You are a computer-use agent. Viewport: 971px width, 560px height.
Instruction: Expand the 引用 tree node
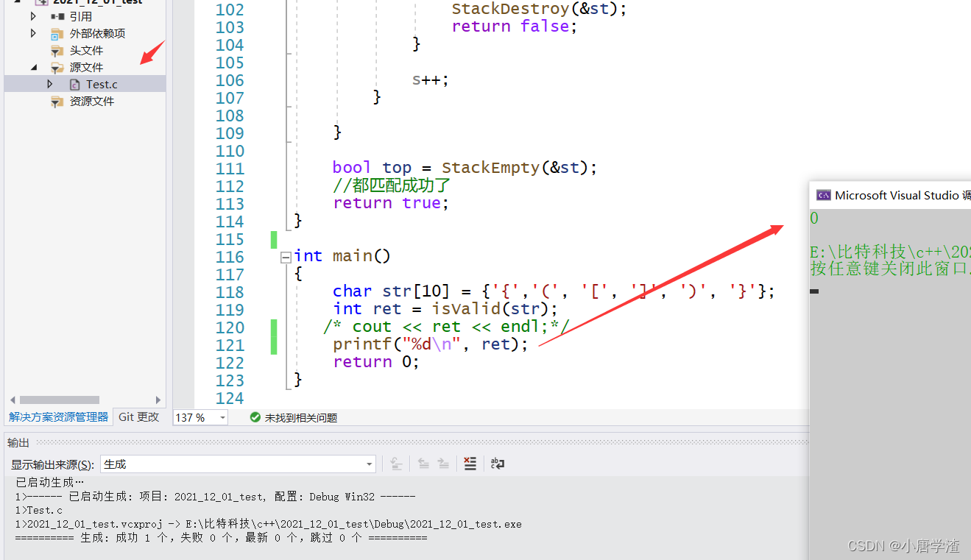(33, 15)
